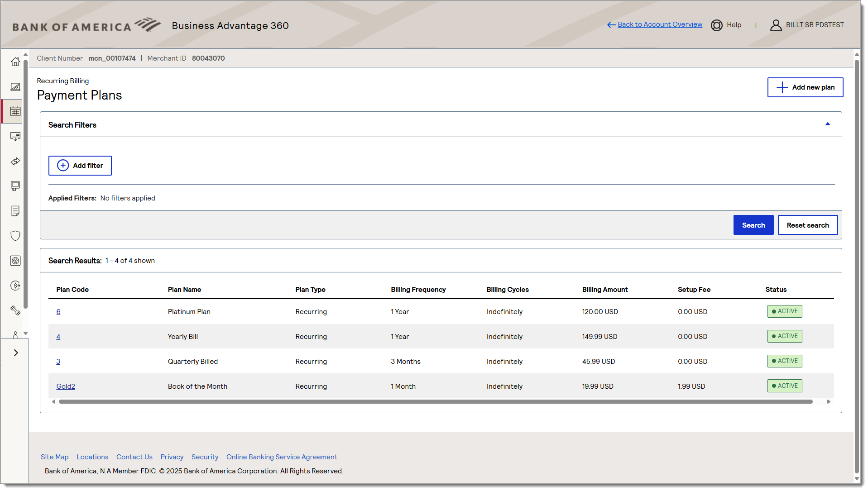Click Client Number mcn_00107474 value

tap(112, 58)
